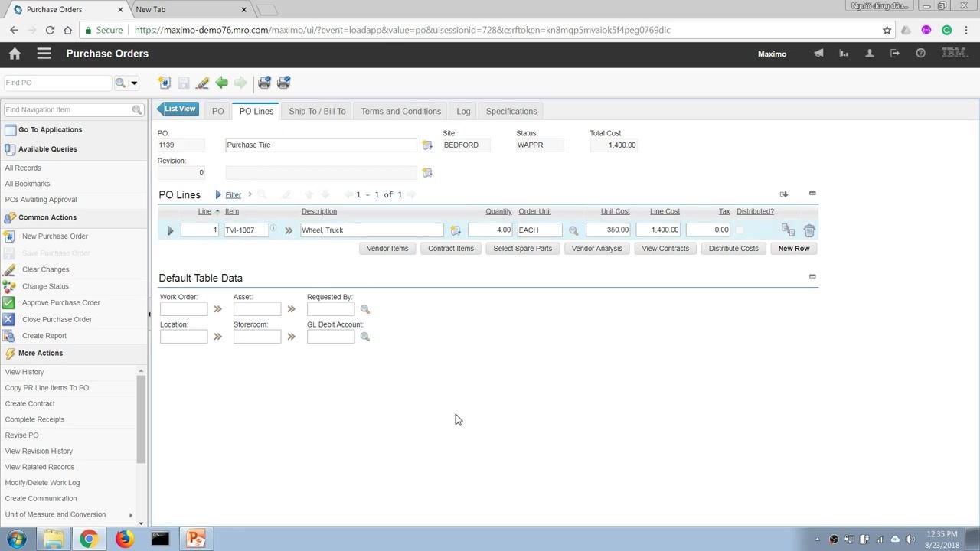This screenshot has height=551, width=980.
Task: Open the Reports chart icon in header
Action: (844, 54)
